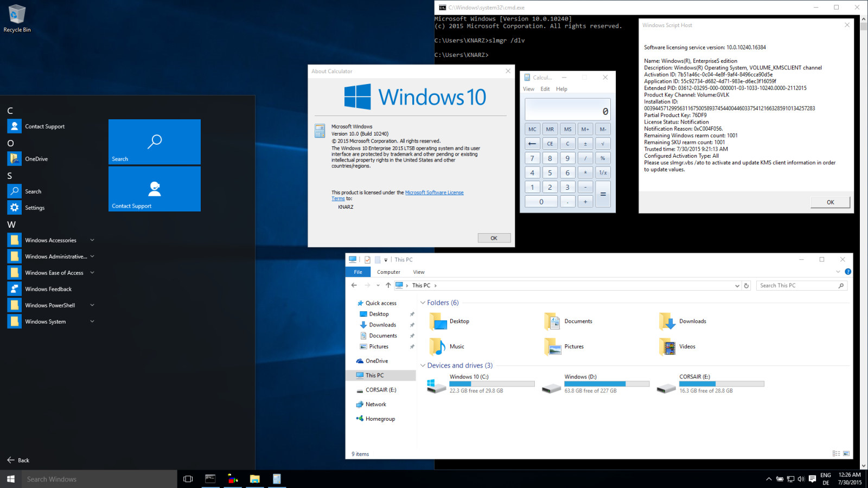Expand Windows Administrative Tools folder
Image resolution: width=868 pixels, height=488 pixels.
[x=92, y=256]
